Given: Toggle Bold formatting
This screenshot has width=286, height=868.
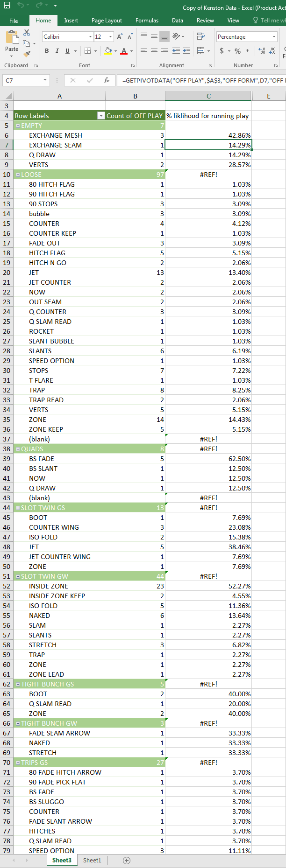Looking at the screenshot, I should tap(47, 51).
